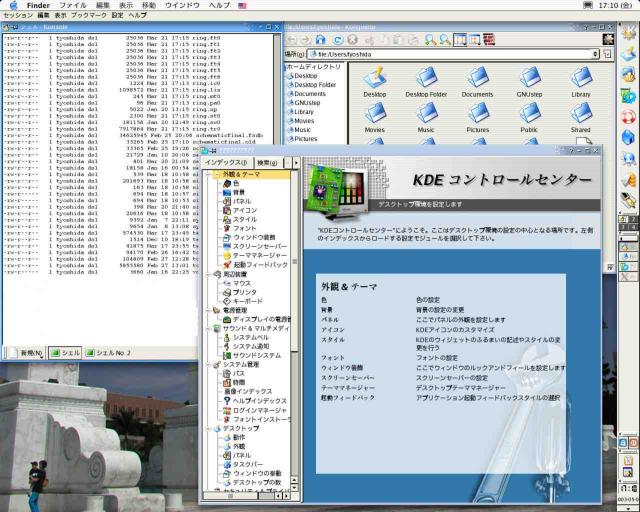640x512 pixels.
Task: Switch to the インデックス tab
Action: tap(227, 163)
